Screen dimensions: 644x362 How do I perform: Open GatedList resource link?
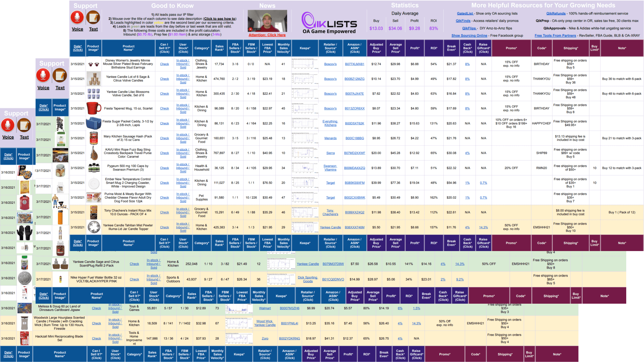(x=465, y=13)
